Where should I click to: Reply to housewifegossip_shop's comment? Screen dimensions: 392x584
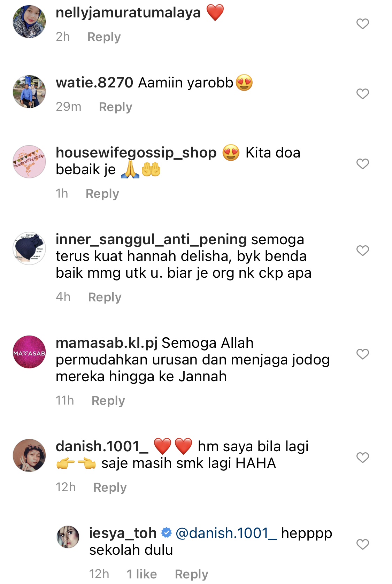102,193
